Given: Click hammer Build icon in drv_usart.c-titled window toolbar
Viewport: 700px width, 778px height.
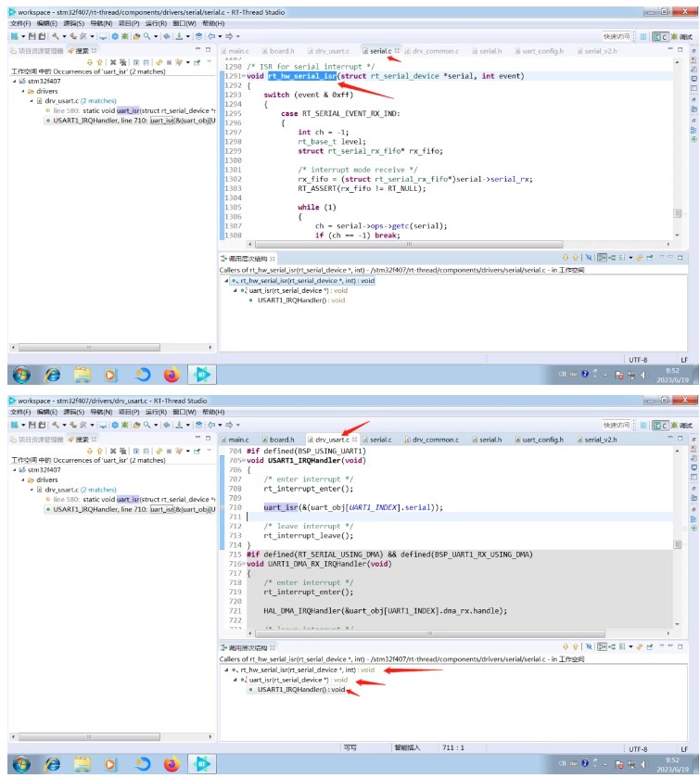Looking at the screenshot, I should [56, 426].
